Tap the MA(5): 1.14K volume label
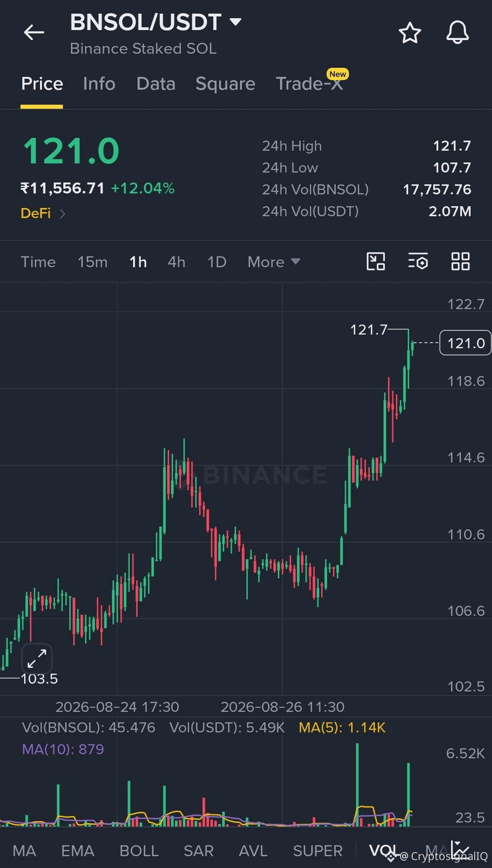The height and width of the screenshot is (868, 492). [x=342, y=727]
